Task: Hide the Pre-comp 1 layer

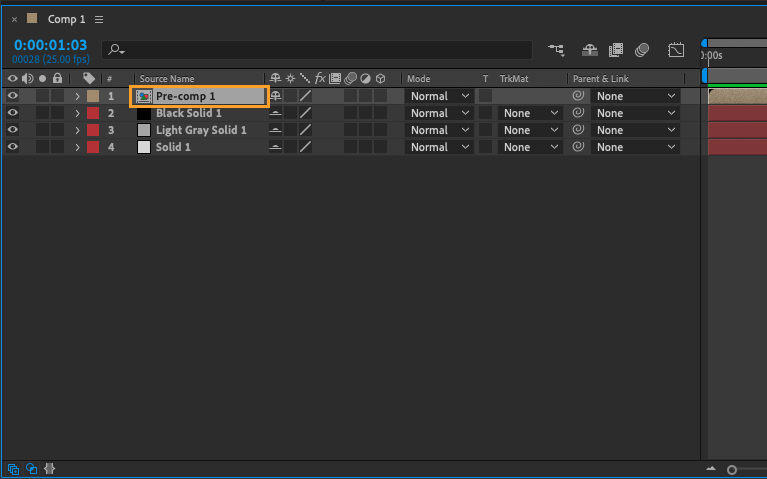Action: tap(12, 96)
